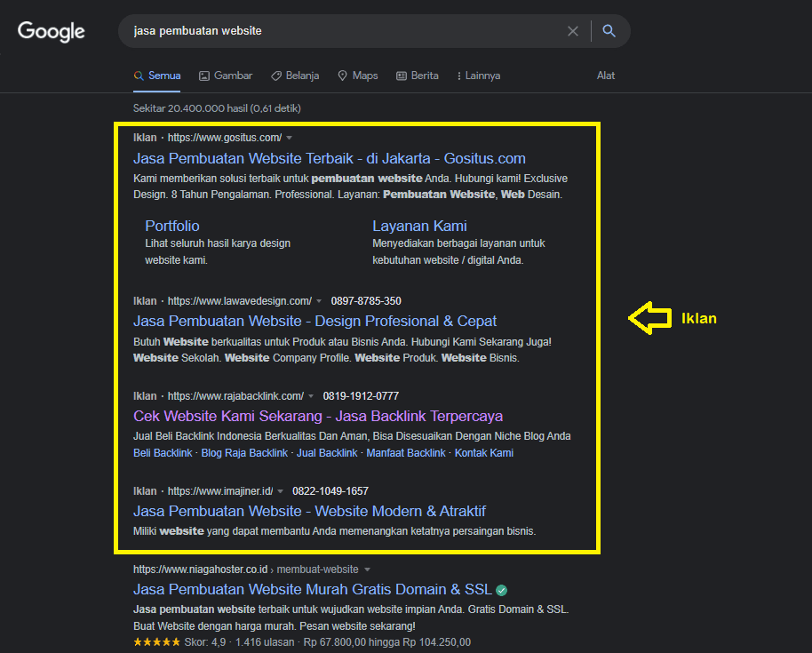Click the magnifier search button
The width and height of the screenshot is (812, 653).
coord(609,31)
